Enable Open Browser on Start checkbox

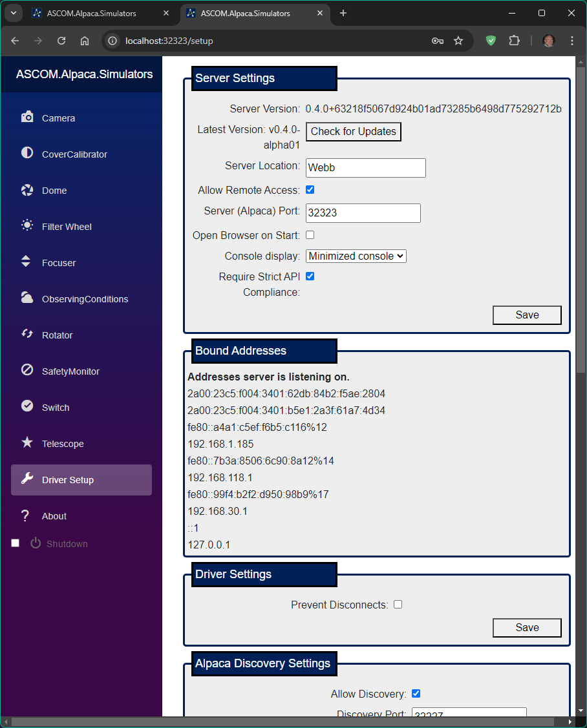[x=310, y=235]
